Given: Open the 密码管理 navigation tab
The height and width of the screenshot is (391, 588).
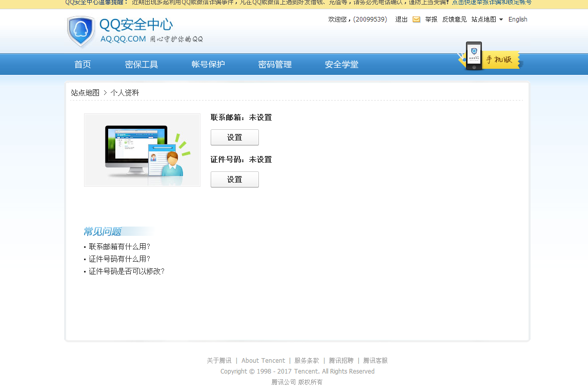Looking at the screenshot, I should click(x=275, y=65).
